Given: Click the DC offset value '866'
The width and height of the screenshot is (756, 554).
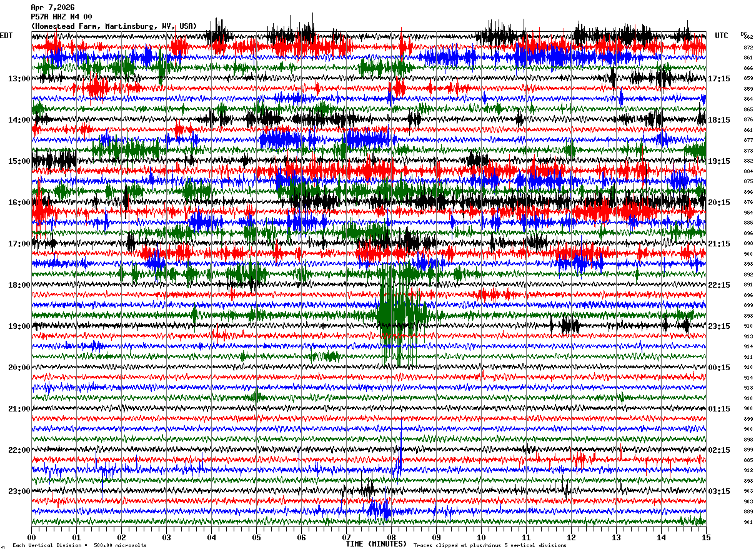Looking at the screenshot, I should point(748,68).
